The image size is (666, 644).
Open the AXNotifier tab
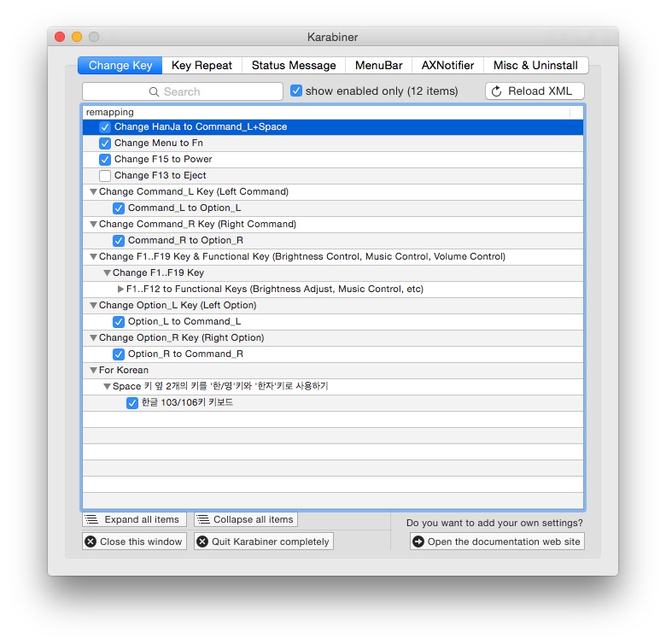[x=447, y=66]
